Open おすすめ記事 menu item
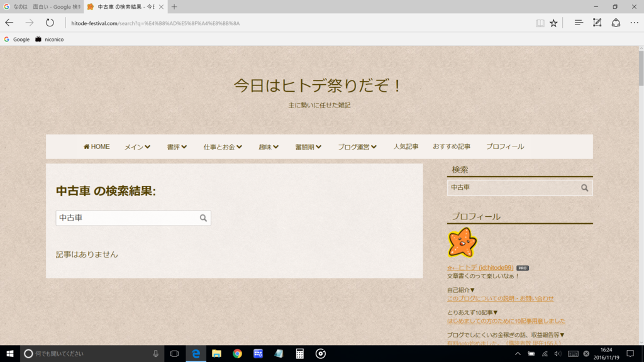 click(x=452, y=146)
